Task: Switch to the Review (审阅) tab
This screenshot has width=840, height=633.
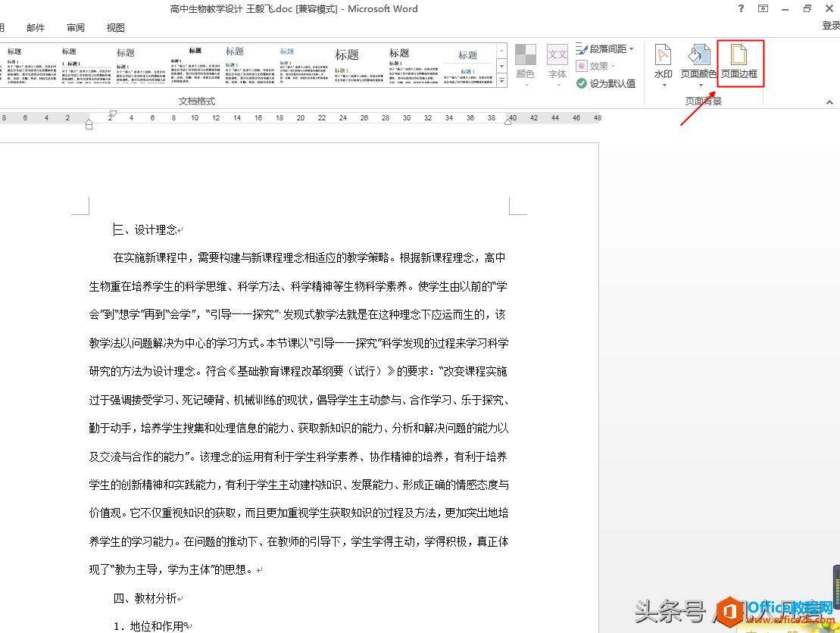Action: (76, 28)
